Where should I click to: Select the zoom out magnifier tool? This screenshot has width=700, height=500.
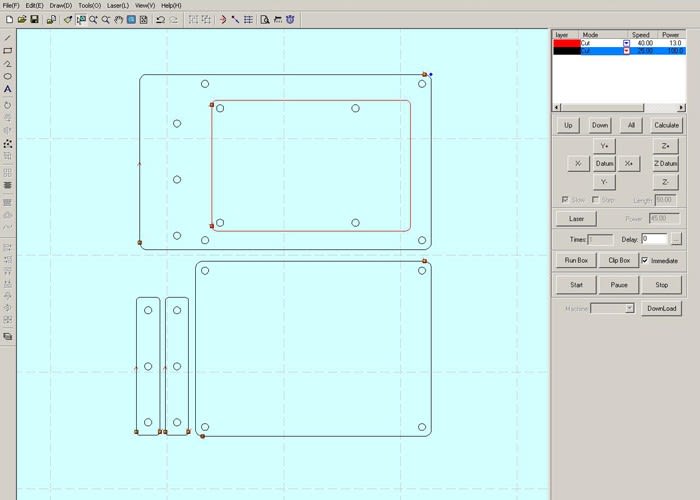coord(106,20)
